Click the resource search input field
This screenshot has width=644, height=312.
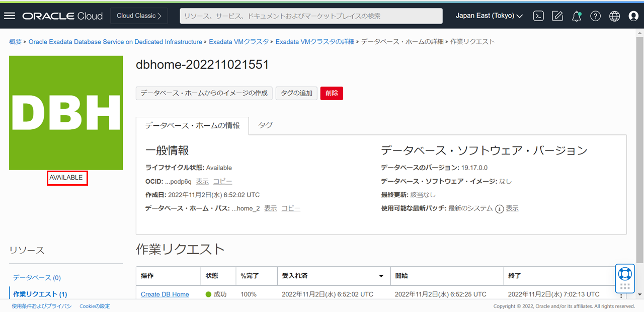click(311, 16)
